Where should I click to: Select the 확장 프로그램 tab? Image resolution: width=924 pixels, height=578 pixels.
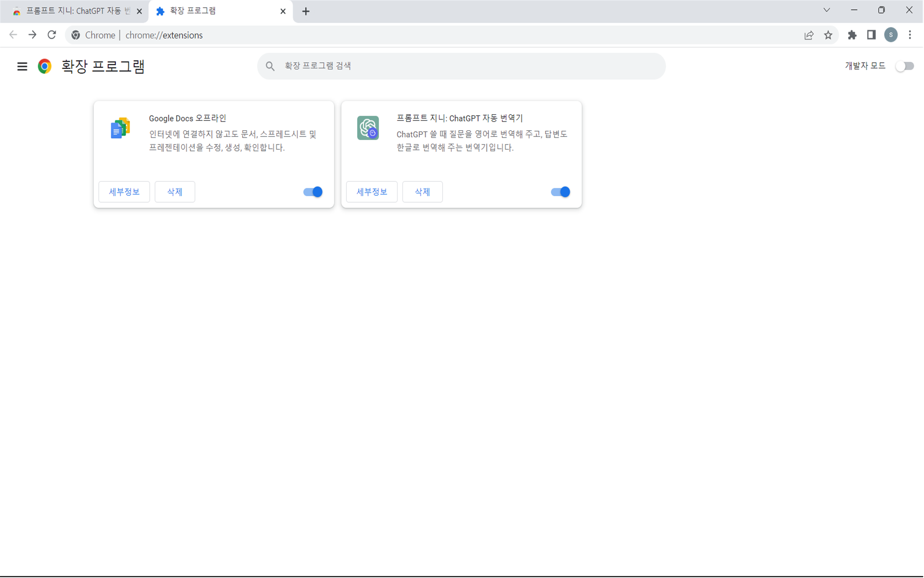[x=221, y=11]
